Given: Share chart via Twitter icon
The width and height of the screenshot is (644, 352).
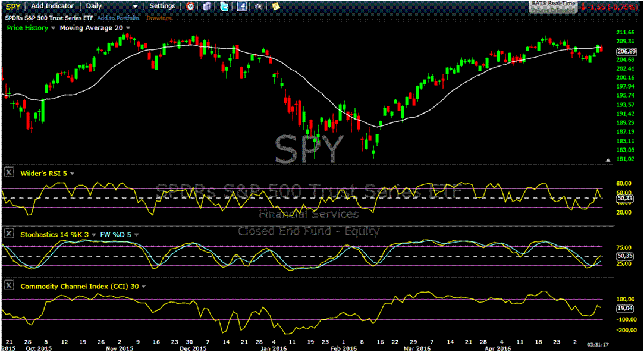Looking at the screenshot, I should click(x=224, y=6).
